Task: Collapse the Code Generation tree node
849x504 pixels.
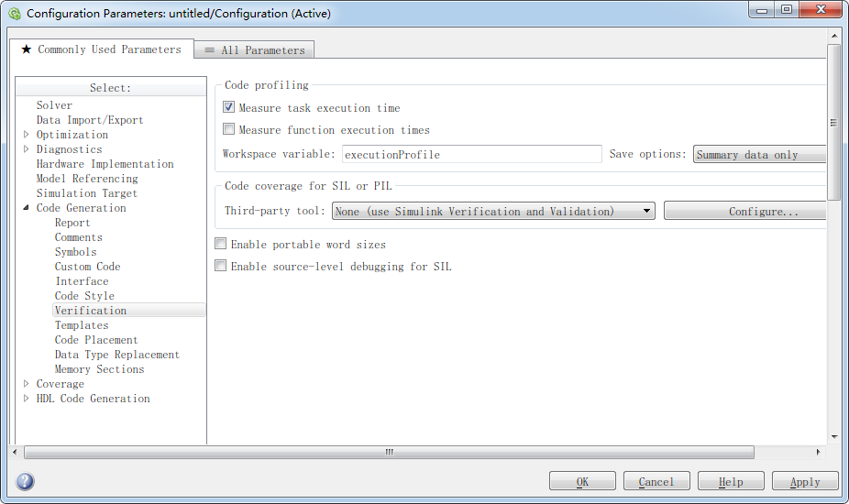Action: pos(27,208)
